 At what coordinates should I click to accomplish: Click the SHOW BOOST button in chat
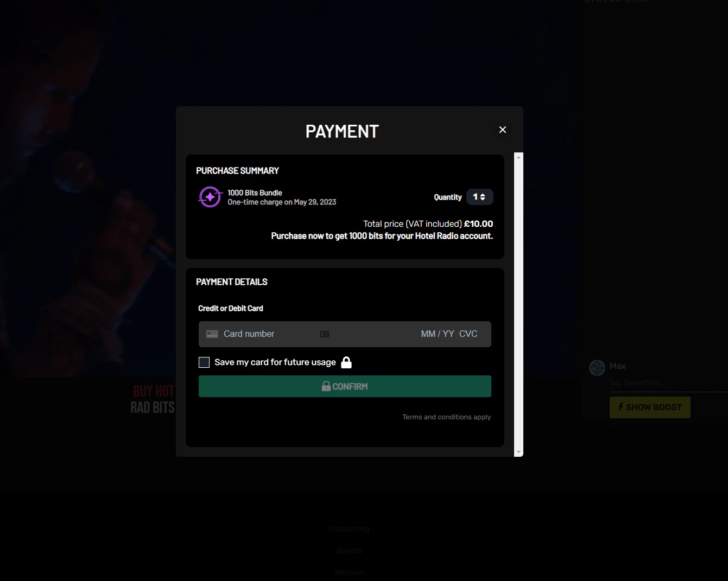coord(650,407)
